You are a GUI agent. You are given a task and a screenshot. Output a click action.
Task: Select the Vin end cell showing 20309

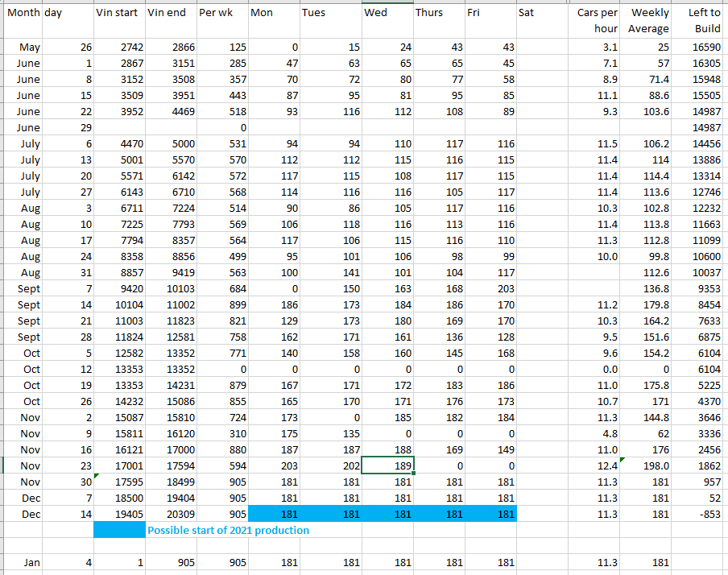[170, 514]
